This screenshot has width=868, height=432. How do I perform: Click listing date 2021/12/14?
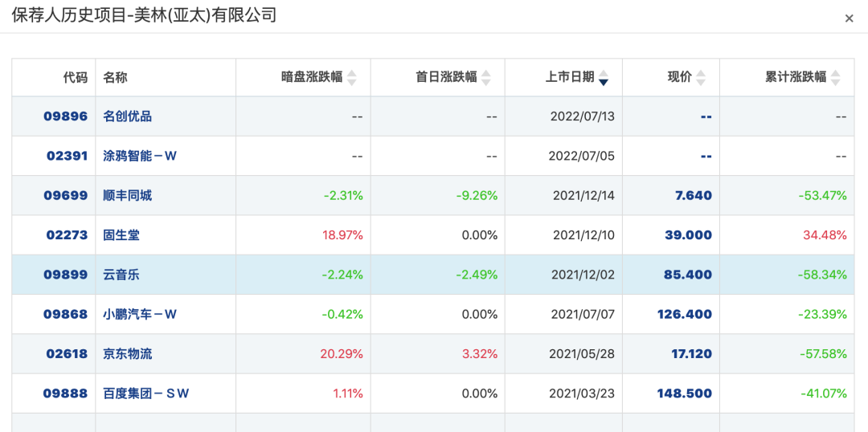[x=583, y=195]
